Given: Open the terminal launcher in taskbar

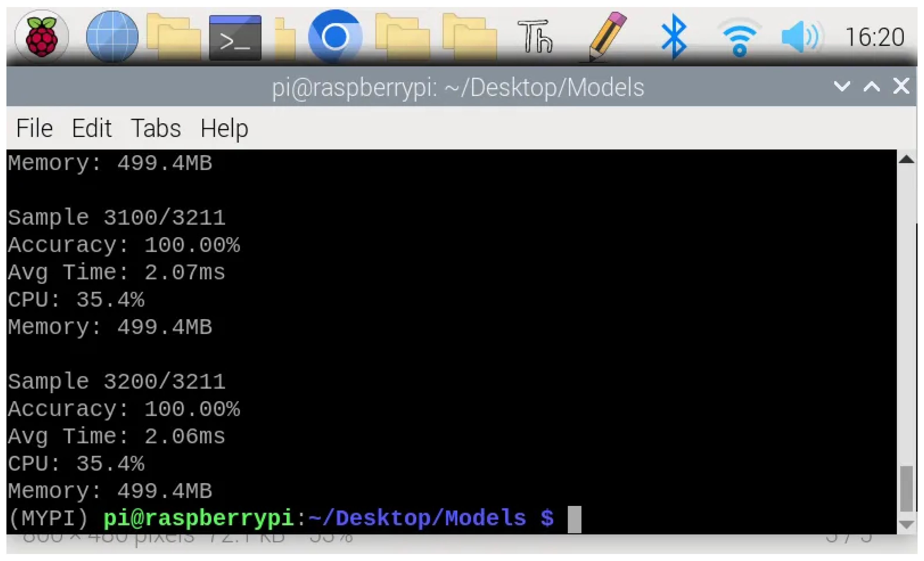Looking at the screenshot, I should click(235, 37).
